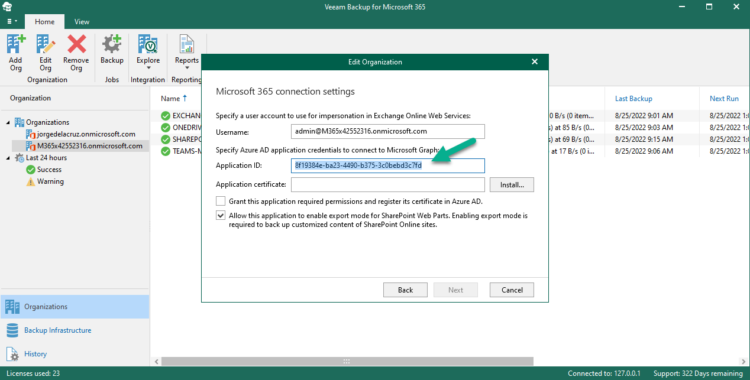Click the Username input field
Viewport: 750px width, 380px height.
387,132
